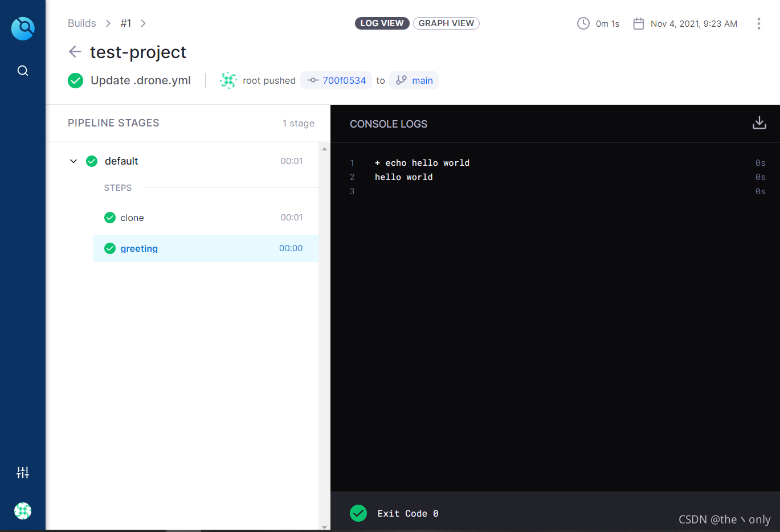This screenshot has width=780, height=532.
Task: Click the green build success icon
Action: pos(75,81)
